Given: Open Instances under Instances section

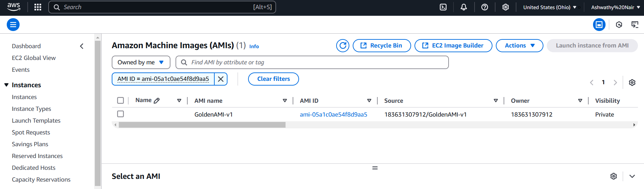Looking at the screenshot, I should coord(24,97).
